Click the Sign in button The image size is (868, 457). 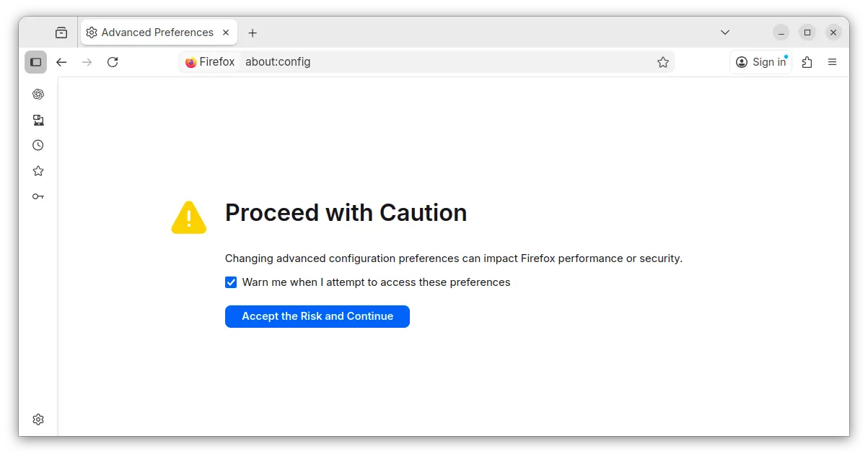[760, 62]
